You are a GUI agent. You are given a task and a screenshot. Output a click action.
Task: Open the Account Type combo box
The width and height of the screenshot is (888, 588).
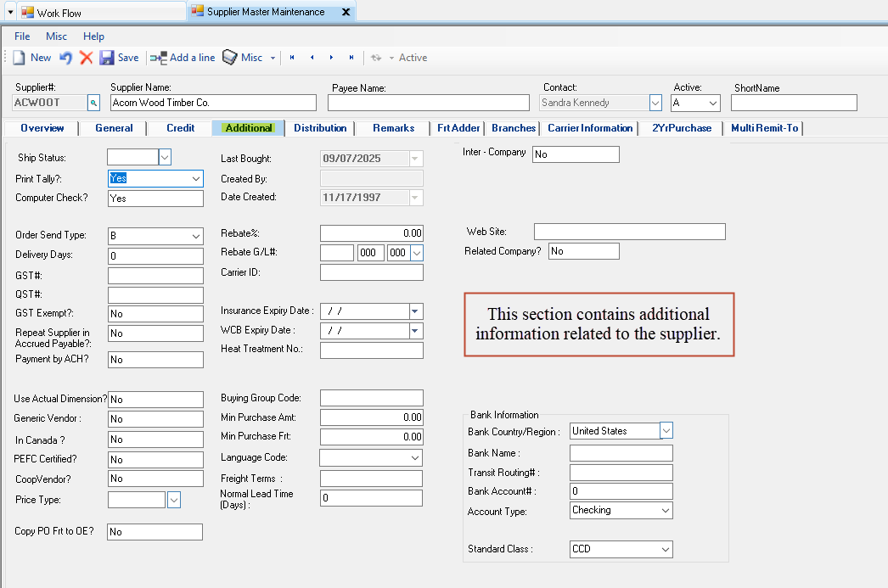click(666, 511)
